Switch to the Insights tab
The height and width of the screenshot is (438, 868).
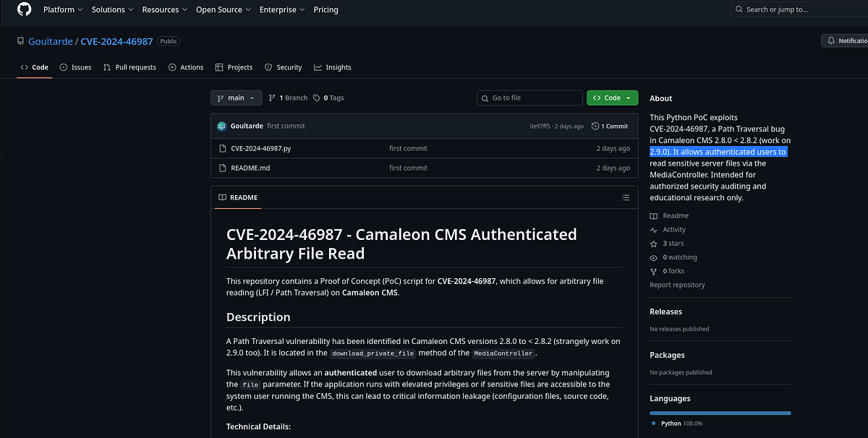tap(332, 67)
